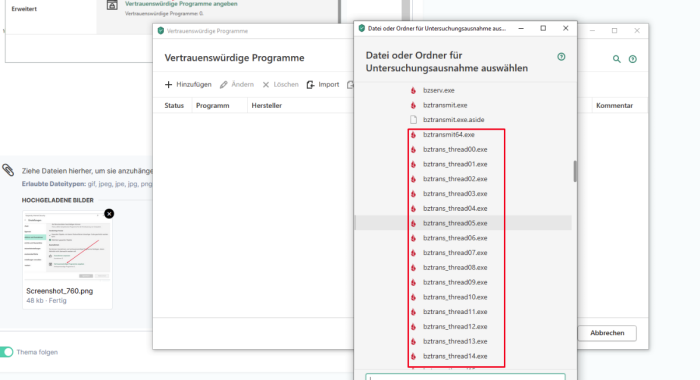Click the flame icon of bztrans_thread01.exe
Image resolution: width=700 pixels, height=380 pixels.
click(x=413, y=164)
